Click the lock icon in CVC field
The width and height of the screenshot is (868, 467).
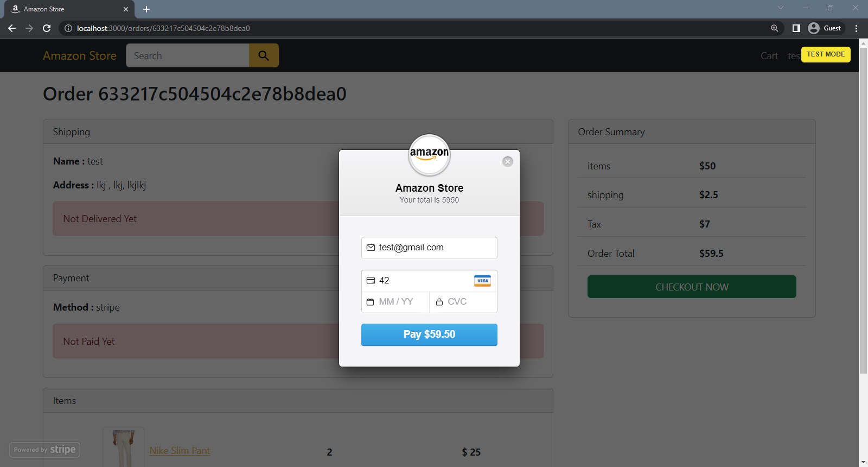(x=439, y=302)
